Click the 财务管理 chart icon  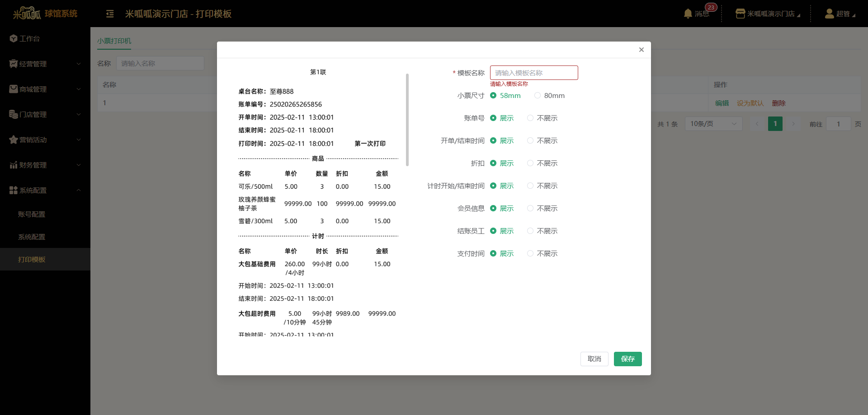tap(14, 165)
